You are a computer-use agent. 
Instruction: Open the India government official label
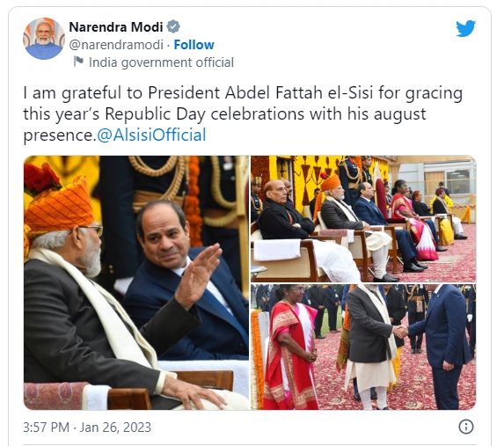click(x=161, y=62)
